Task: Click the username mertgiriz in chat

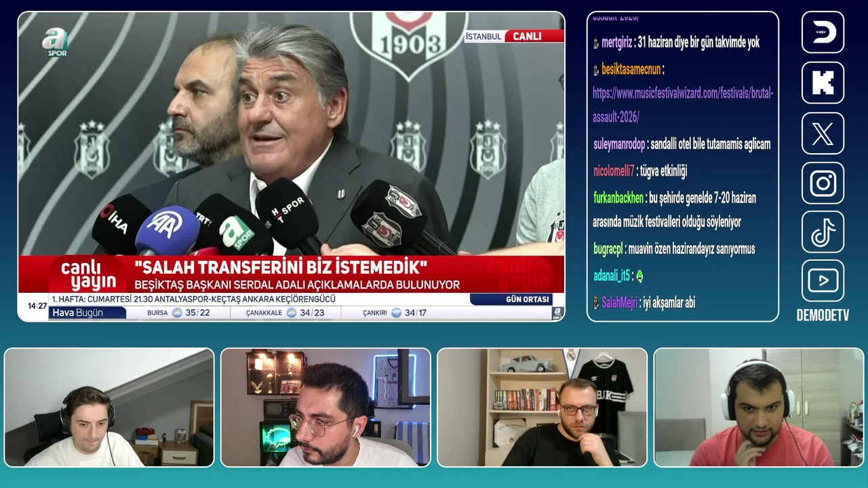Action: point(616,43)
